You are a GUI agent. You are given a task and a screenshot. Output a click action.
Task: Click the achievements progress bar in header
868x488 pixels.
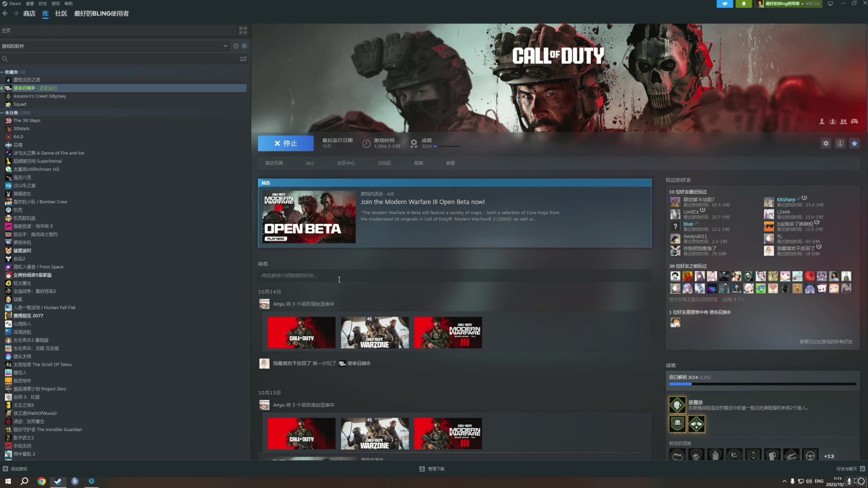coord(447,146)
